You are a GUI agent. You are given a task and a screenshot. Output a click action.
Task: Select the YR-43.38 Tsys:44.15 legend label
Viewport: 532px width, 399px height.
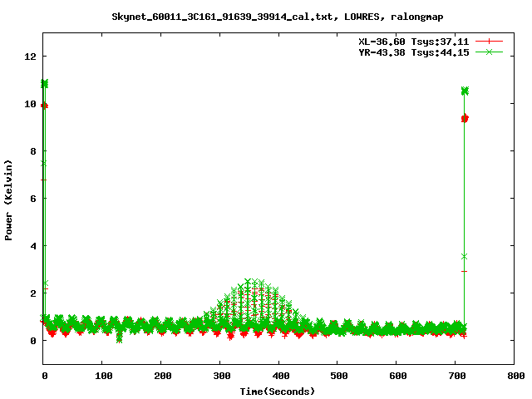[414, 52]
